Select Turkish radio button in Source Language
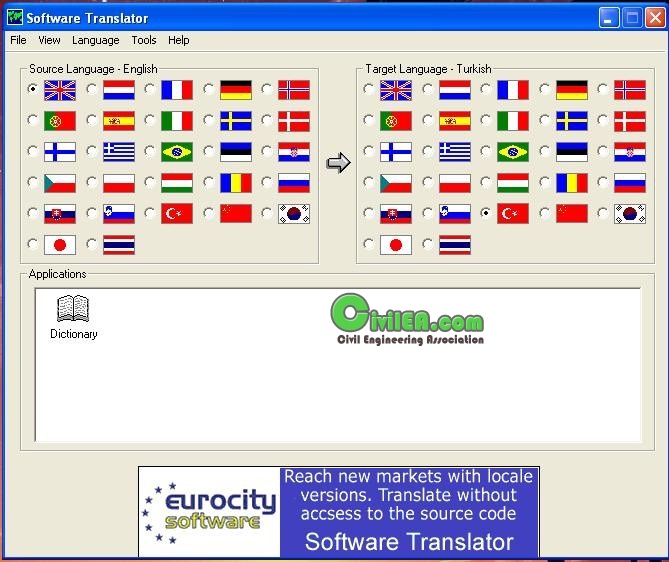The image size is (669, 562). tap(150, 213)
